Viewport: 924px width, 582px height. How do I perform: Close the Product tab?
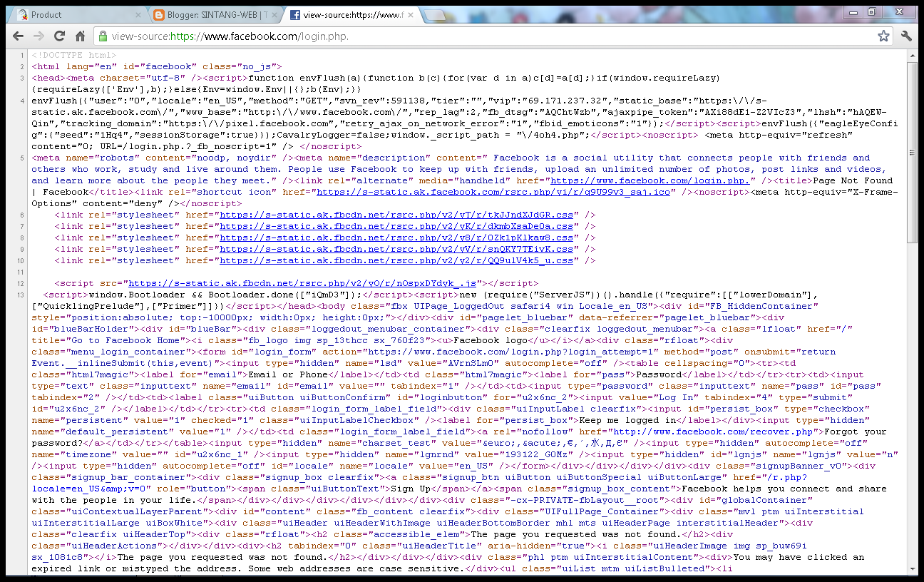click(x=138, y=15)
